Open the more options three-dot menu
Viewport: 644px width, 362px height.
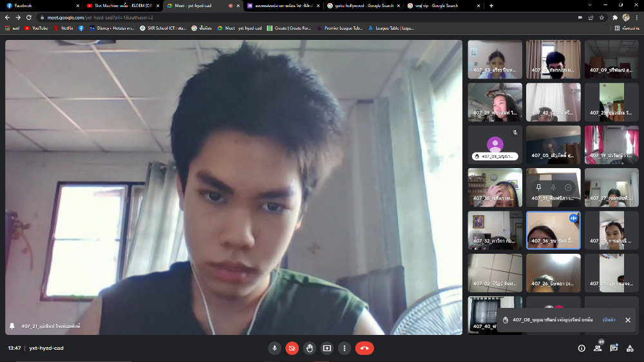point(345,348)
